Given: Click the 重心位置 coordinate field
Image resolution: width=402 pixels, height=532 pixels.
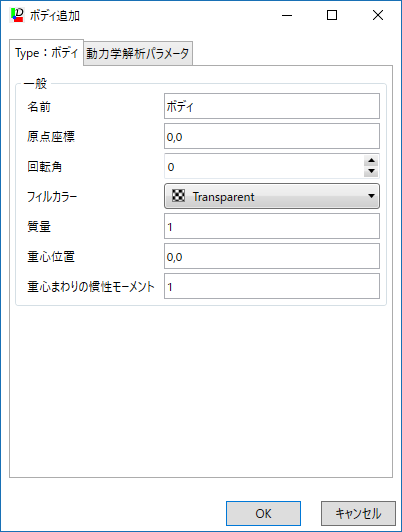Looking at the screenshot, I should [272, 256].
